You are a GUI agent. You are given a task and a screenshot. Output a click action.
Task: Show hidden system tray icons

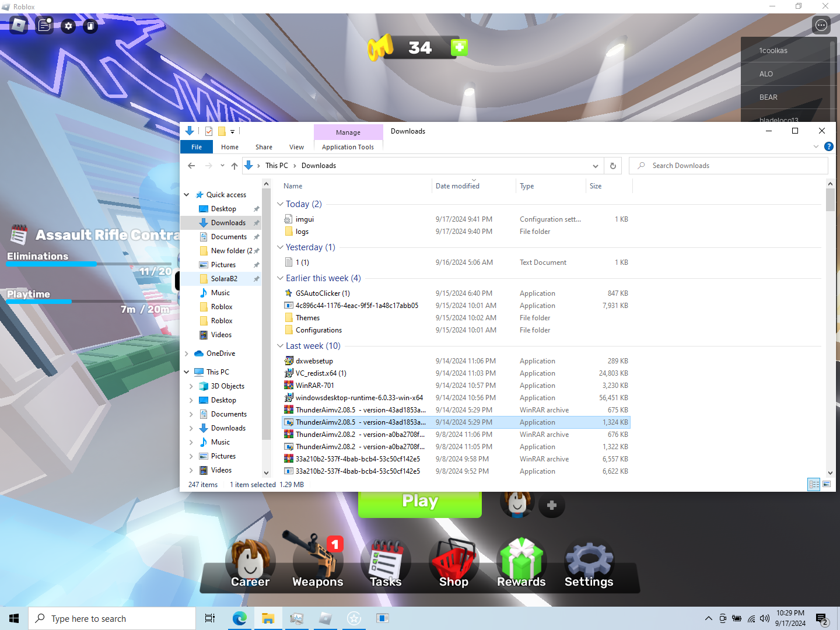[x=708, y=618]
